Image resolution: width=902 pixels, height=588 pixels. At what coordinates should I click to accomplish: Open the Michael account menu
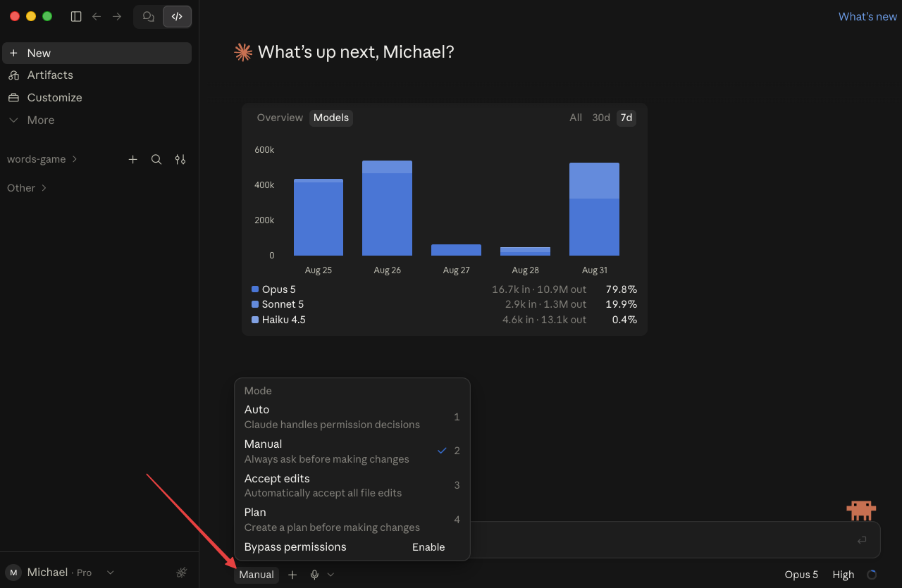pyautogui.click(x=60, y=573)
